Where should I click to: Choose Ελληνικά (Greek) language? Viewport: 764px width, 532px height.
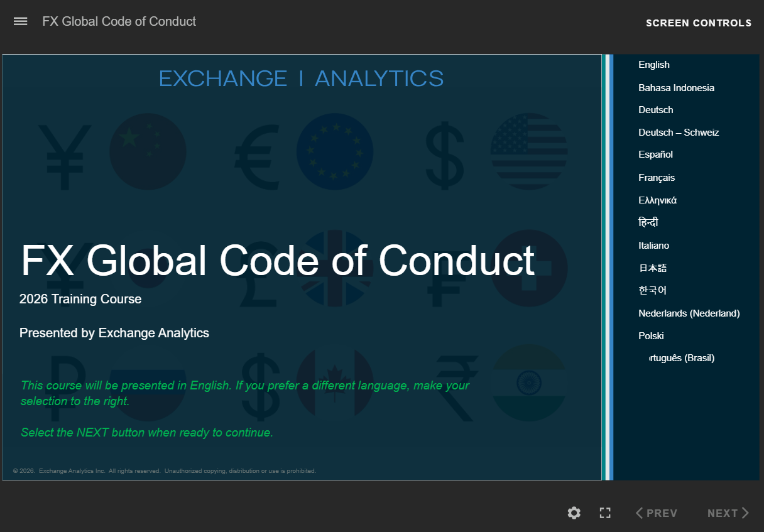point(657,200)
